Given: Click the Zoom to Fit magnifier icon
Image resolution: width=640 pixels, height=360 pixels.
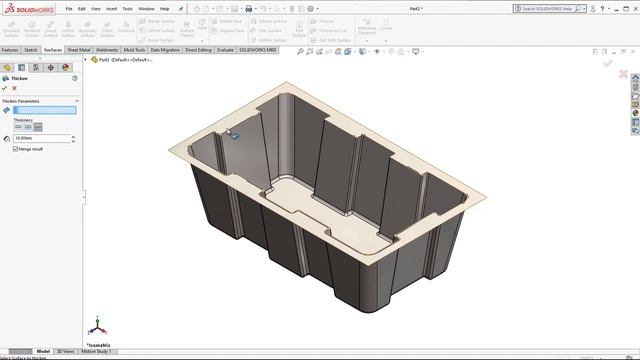Looking at the screenshot, I should [300, 51].
